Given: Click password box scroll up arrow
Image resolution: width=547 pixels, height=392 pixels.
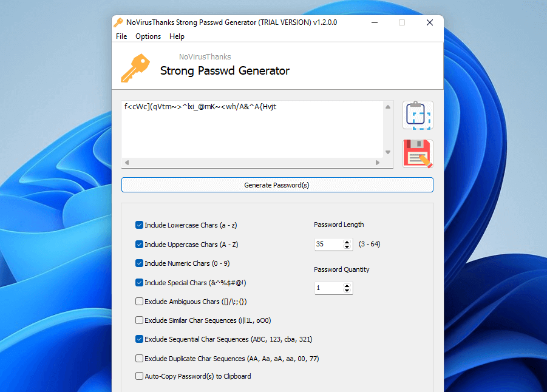Looking at the screenshot, I should coord(388,107).
